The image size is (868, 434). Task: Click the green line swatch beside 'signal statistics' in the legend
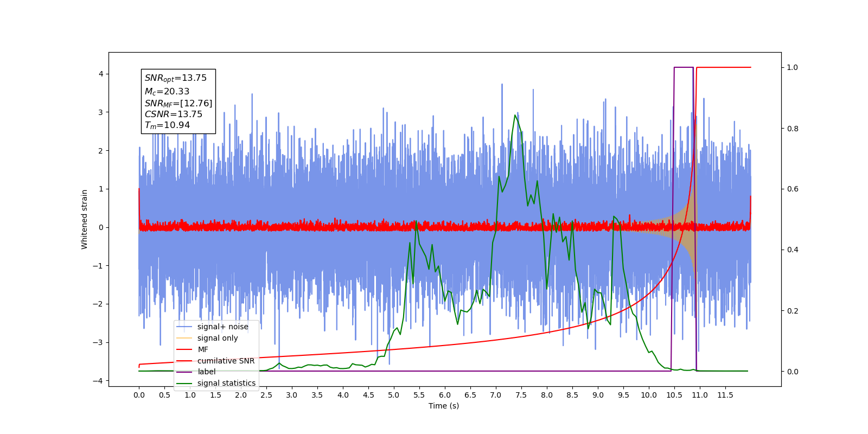pos(184,383)
